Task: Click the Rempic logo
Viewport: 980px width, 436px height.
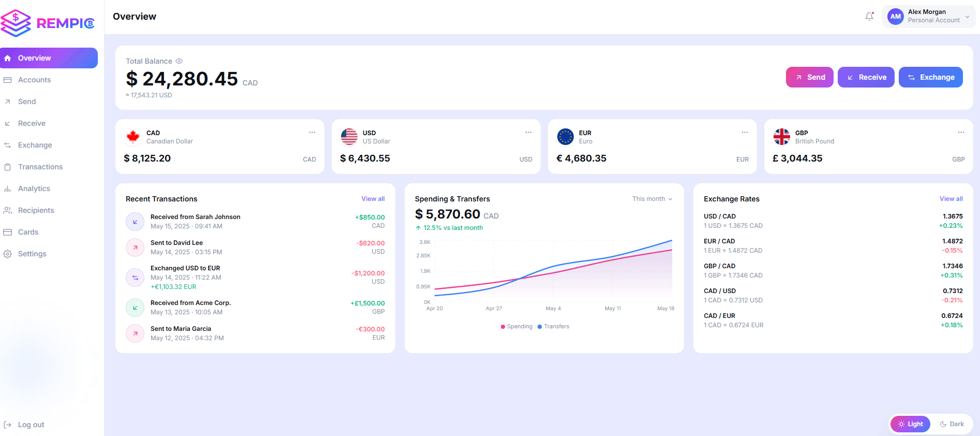Action: click(x=47, y=23)
